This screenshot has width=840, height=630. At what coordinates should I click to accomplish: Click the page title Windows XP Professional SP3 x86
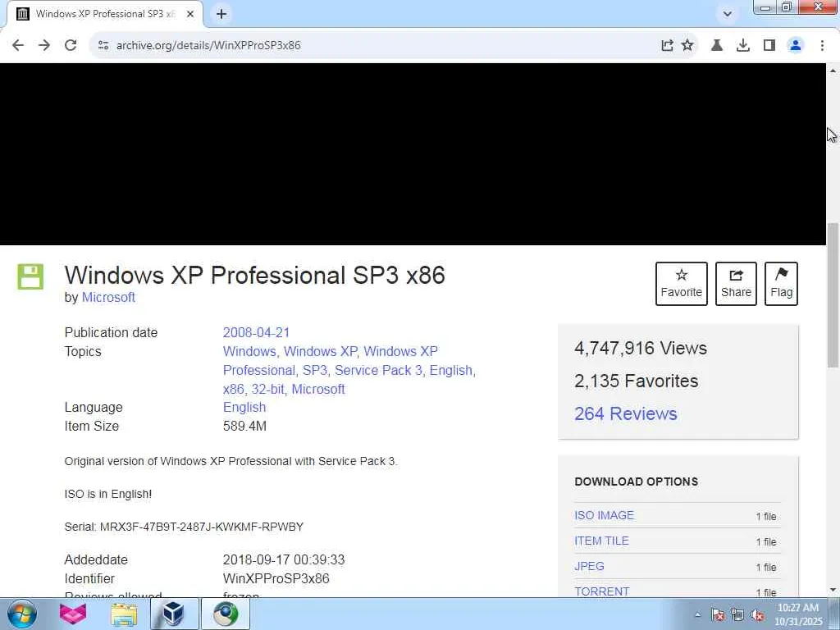pos(254,275)
